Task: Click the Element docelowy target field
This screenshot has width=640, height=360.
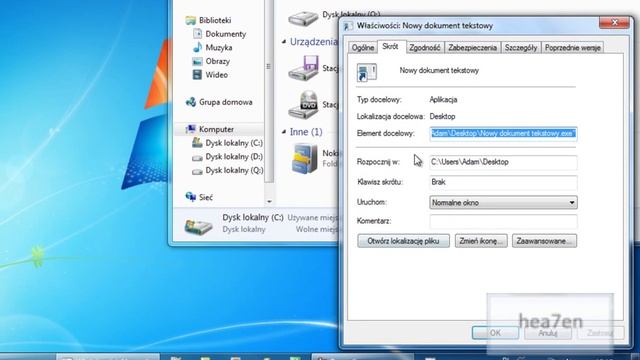Action: [x=503, y=133]
